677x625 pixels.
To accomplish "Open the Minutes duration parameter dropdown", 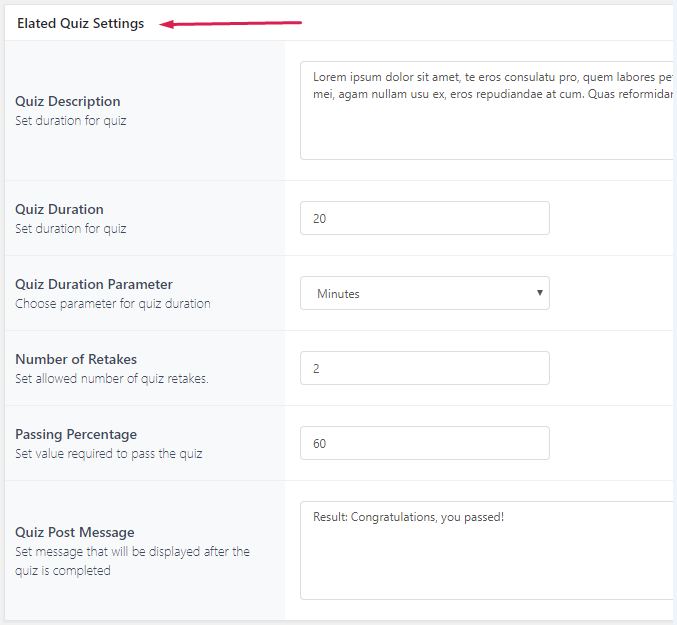I will pyautogui.click(x=424, y=293).
